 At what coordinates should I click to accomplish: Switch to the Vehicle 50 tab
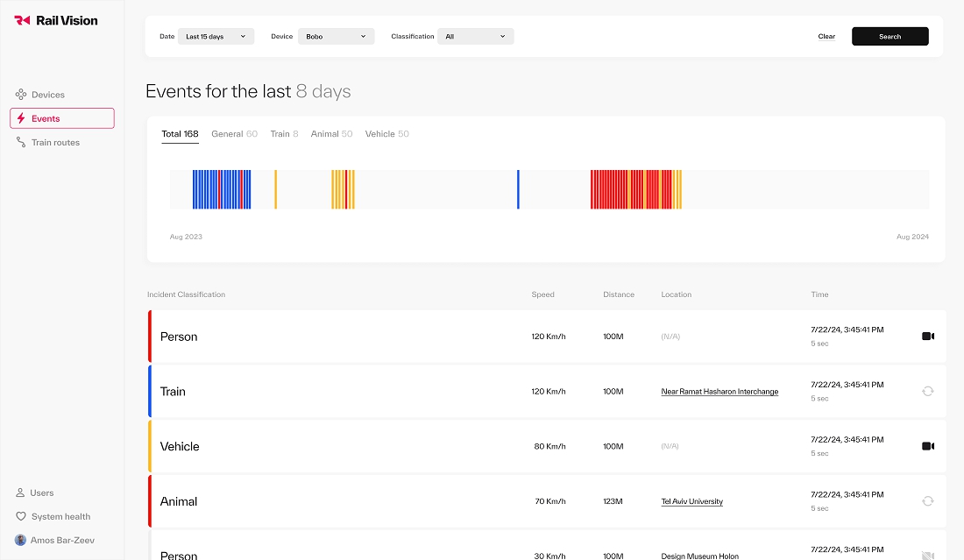[386, 134]
